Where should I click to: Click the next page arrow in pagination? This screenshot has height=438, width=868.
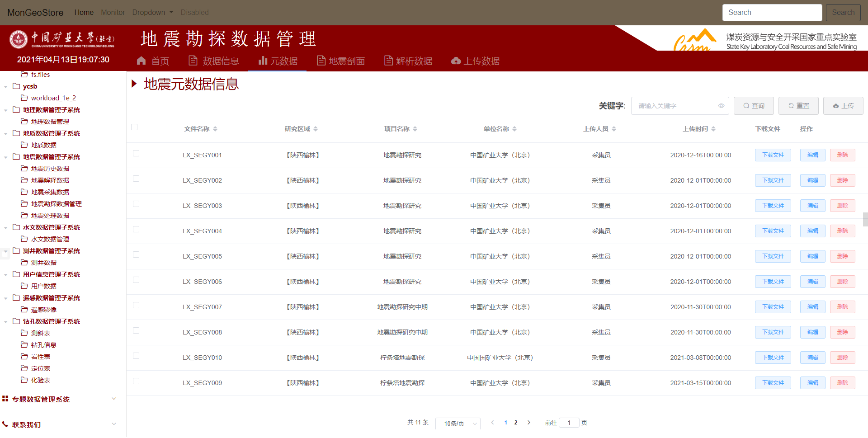tap(528, 423)
